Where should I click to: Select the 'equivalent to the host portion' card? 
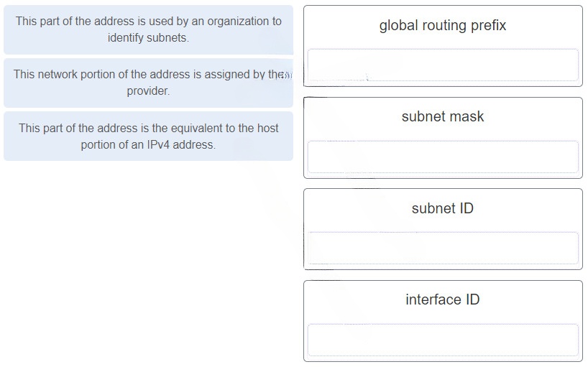(x=149, y=136)
